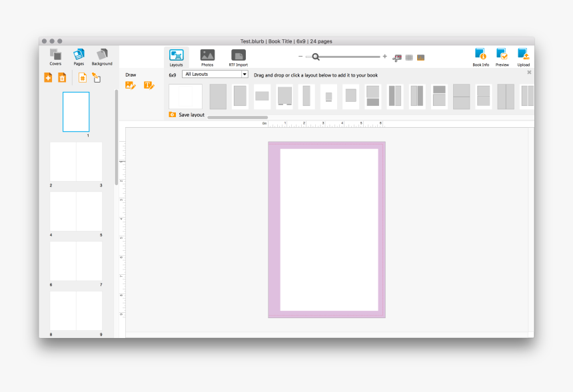Click the Preview button
Viewport: 573px width, 392px height.
point(502,57)
